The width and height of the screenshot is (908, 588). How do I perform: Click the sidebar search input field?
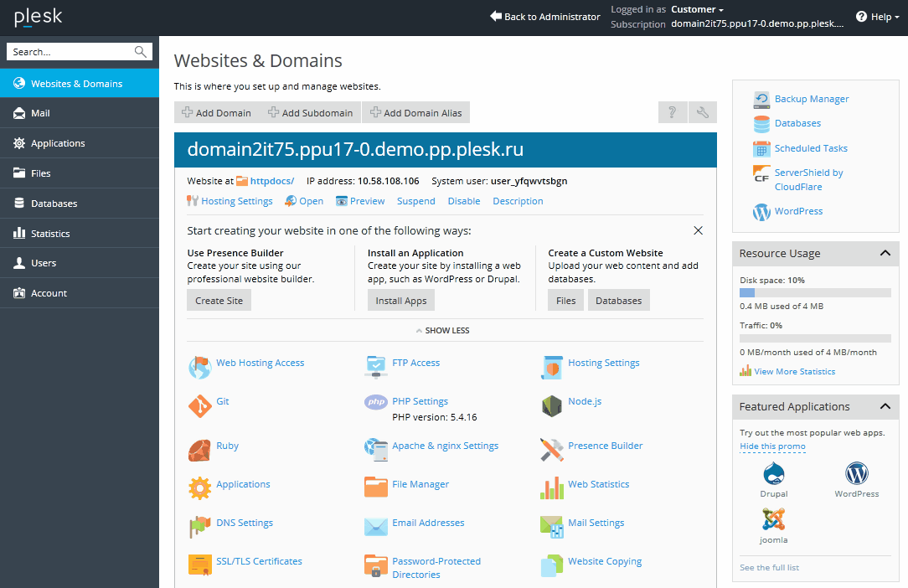(71, 52)
